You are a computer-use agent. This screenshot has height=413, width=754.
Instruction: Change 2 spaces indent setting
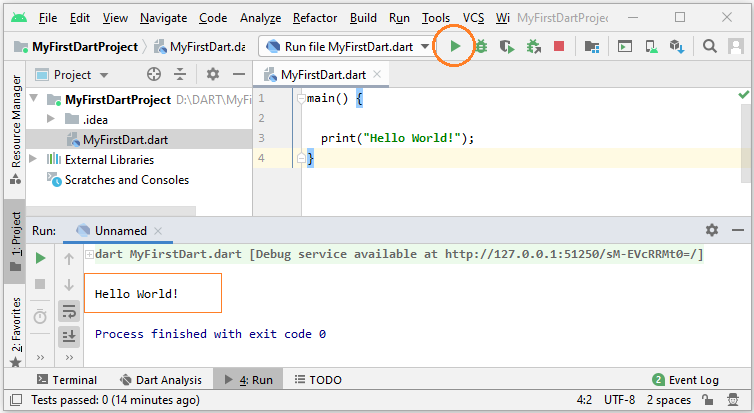(668, 400)
